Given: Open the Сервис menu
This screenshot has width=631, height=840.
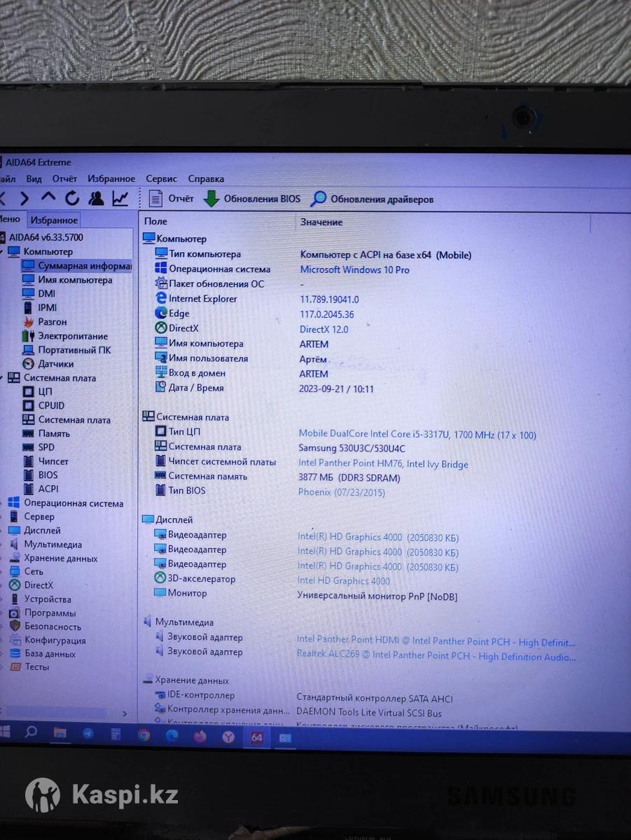Looking at the screenshot, I should click(x=161, y=179).
